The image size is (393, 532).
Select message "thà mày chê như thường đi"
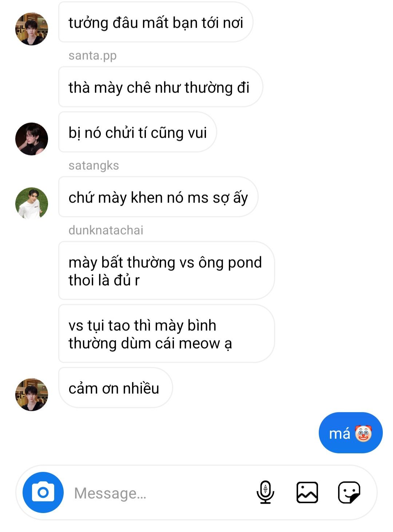pos(160,87)
